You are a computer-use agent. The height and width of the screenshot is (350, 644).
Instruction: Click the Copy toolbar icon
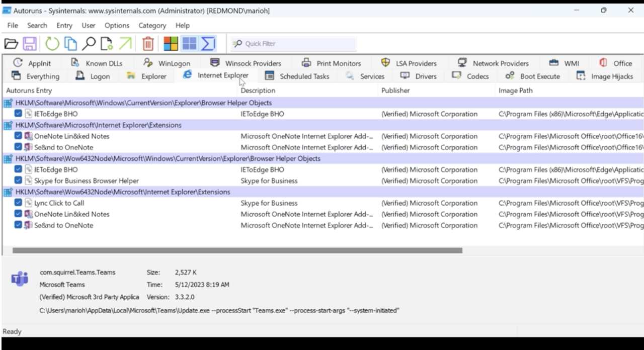[x=70, y=44]
